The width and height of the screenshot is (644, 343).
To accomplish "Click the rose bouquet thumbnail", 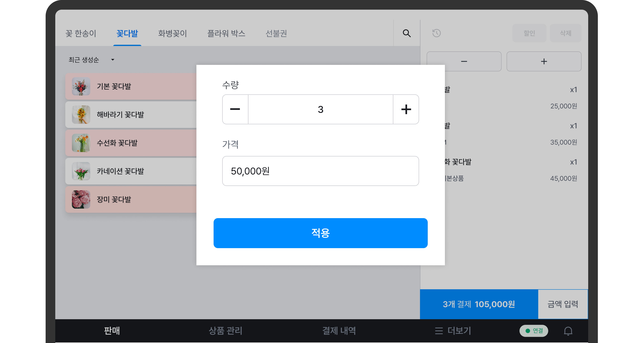I will 81,200.
